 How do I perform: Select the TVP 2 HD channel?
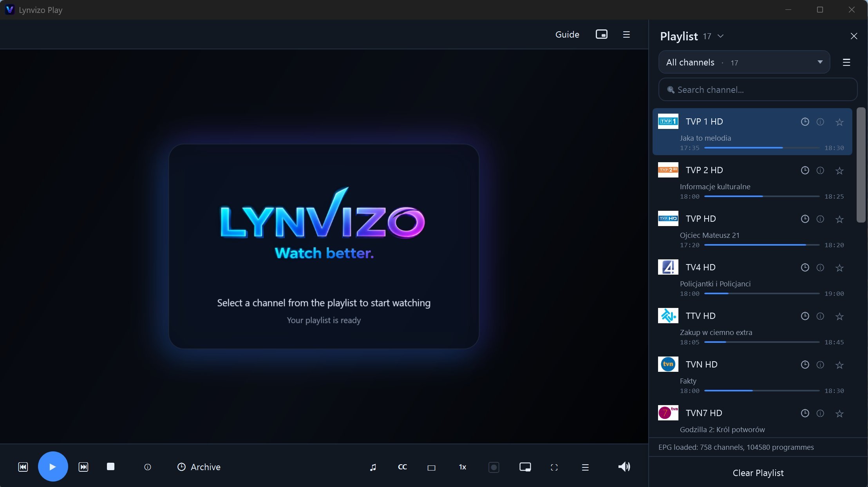(x=752, y=180)
